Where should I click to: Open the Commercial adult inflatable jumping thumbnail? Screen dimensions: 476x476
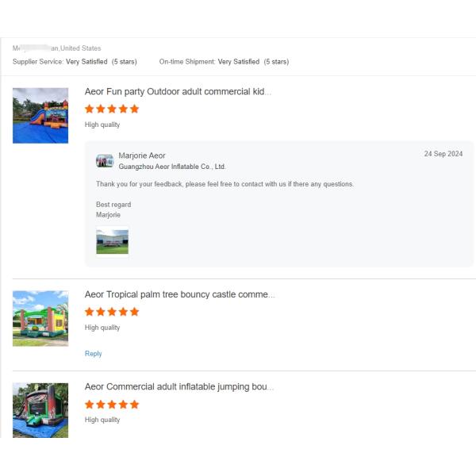(40, 410)
